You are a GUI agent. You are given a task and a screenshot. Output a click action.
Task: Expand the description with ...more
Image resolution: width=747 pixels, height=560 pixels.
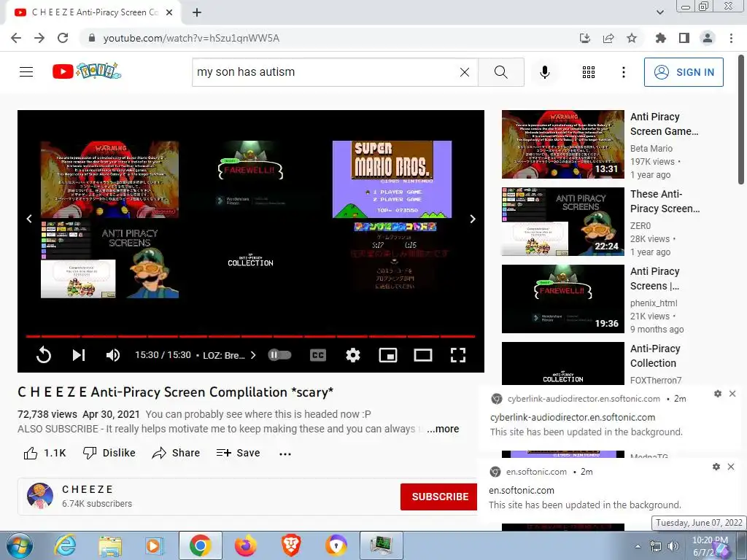point(443,429)
